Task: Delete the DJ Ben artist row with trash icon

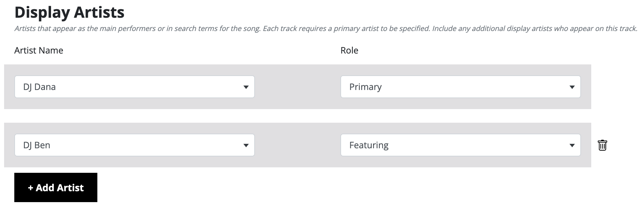Action: (602, 145)
